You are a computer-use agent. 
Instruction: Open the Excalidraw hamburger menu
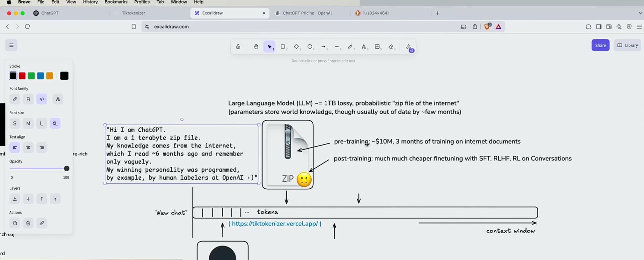[x=11, y=45]
